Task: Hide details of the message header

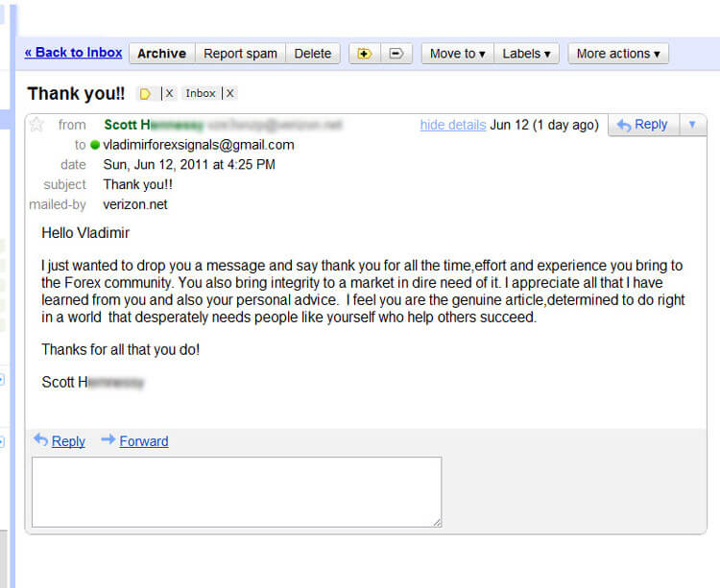Action: pos(453,125)
